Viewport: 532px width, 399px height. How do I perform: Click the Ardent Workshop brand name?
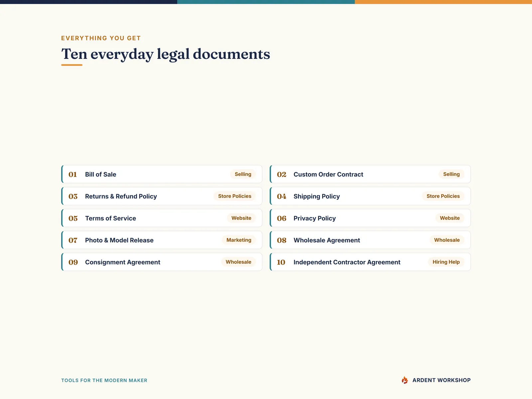click(x=442, y=380)
